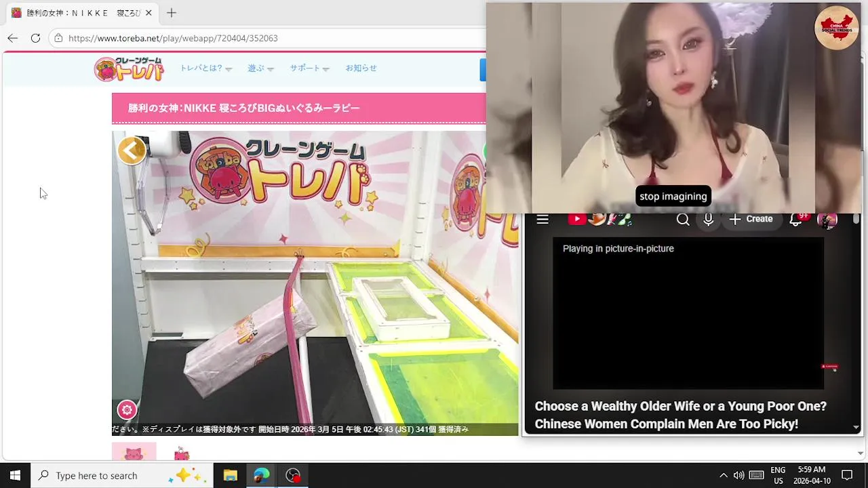Close the NIKKE browser tab
Image resolution: width=868 pixels, height=488 pixels.
[149, 13]
